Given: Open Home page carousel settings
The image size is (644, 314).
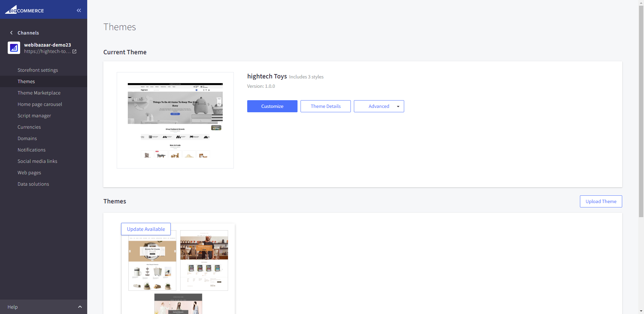Looking at the screenshot, I should point(40,104).
